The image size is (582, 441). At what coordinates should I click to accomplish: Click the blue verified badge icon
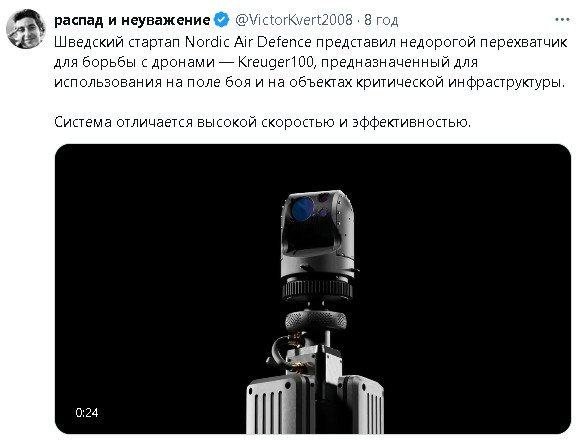pos(222,20)
